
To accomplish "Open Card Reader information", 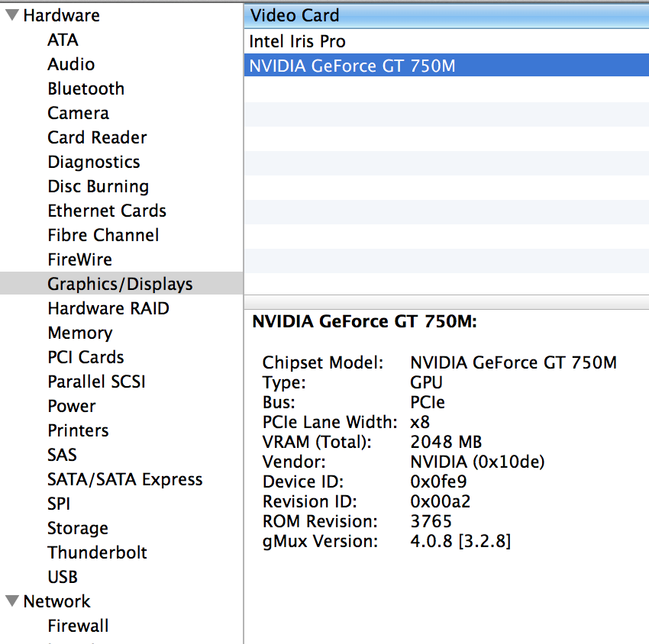I will pos(97,137).
